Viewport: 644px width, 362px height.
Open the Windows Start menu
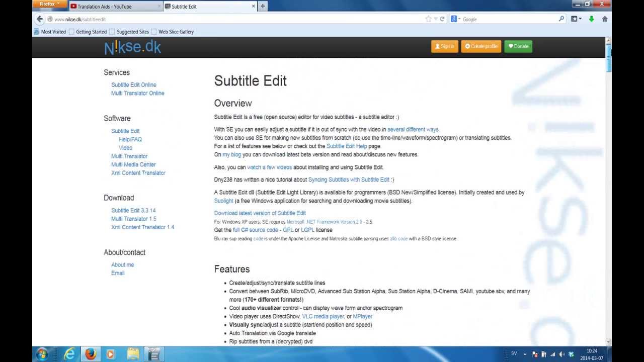pos(42,354)
